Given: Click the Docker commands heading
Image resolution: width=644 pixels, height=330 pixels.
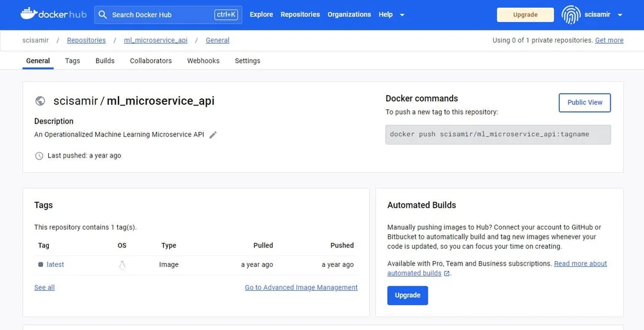Looking at the screenshot, I should coord(422,98).
